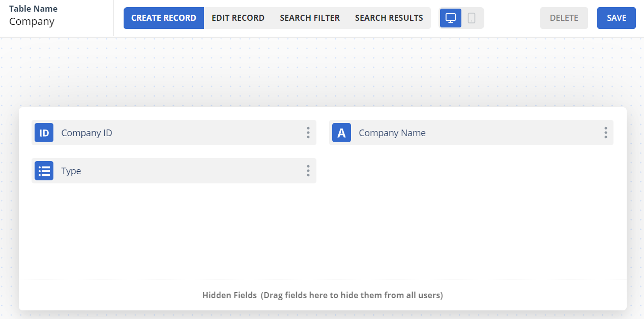Image resolution: width=644 pixels, height=319 pixels.
Task: Switch to desktop layout view
Action: tap(451, 18)
